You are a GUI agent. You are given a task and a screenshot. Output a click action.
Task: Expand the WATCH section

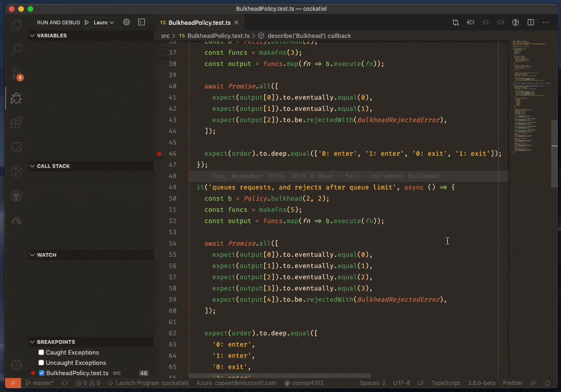(x=32, y=255)
